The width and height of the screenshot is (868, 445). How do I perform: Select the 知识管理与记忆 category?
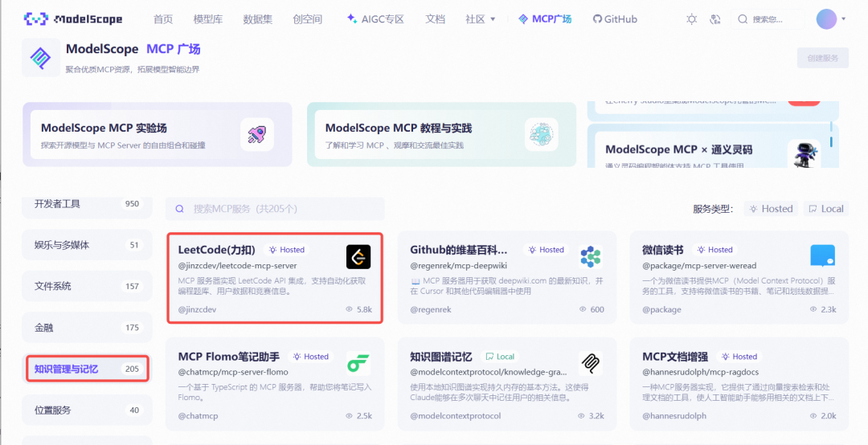click(87, 369)
